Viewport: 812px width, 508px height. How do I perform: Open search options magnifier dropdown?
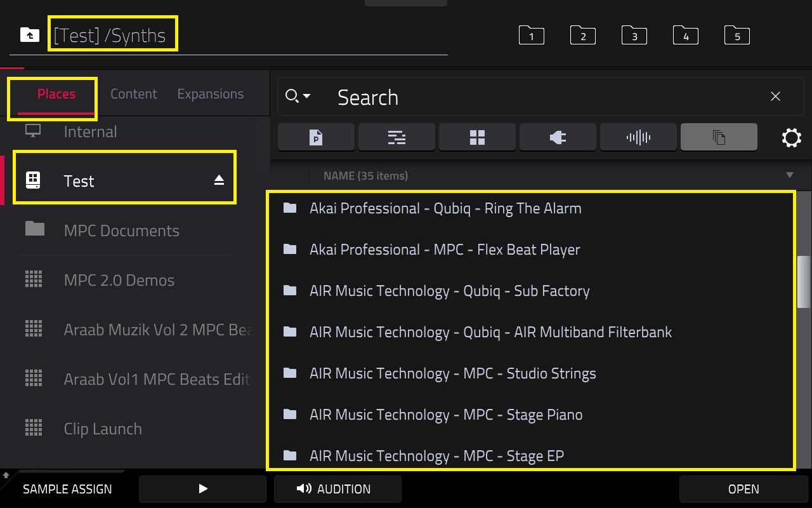coord(298,97)
